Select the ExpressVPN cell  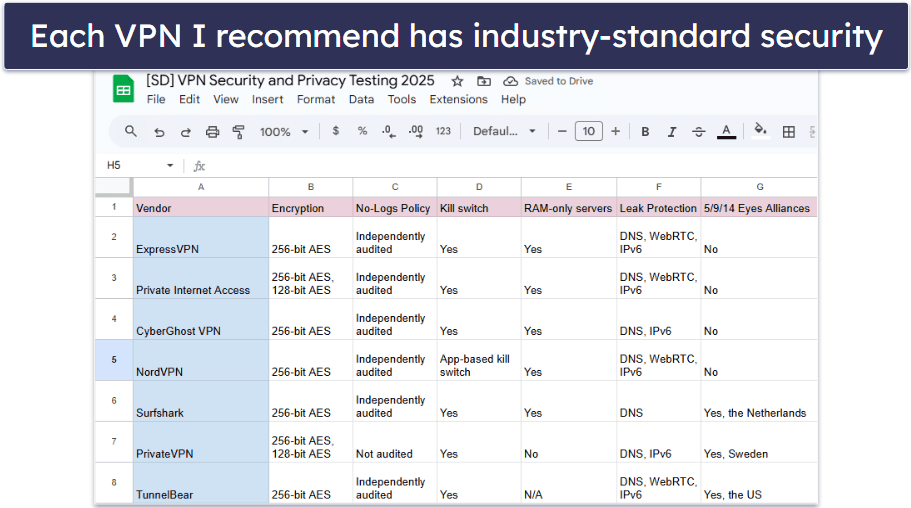click(201, 238)
